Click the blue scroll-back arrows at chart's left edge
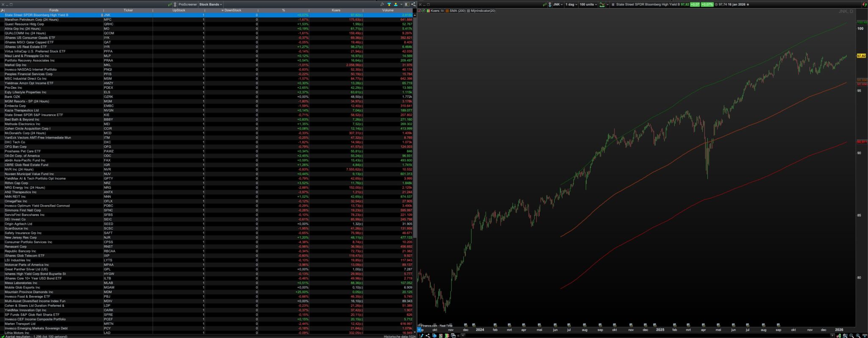Viewport: 868px width, 338px height. pos(420,330)
